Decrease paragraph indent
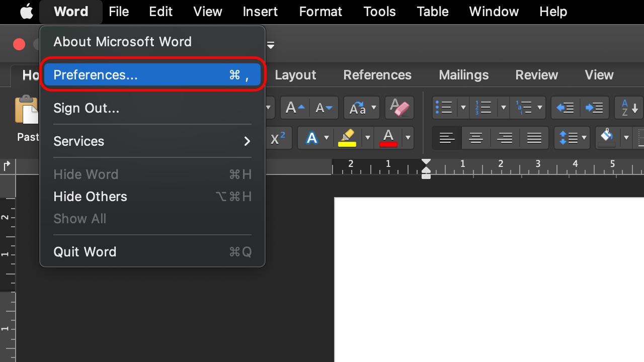The height and width of the screenshot is (362, 644). coord(566,108)
